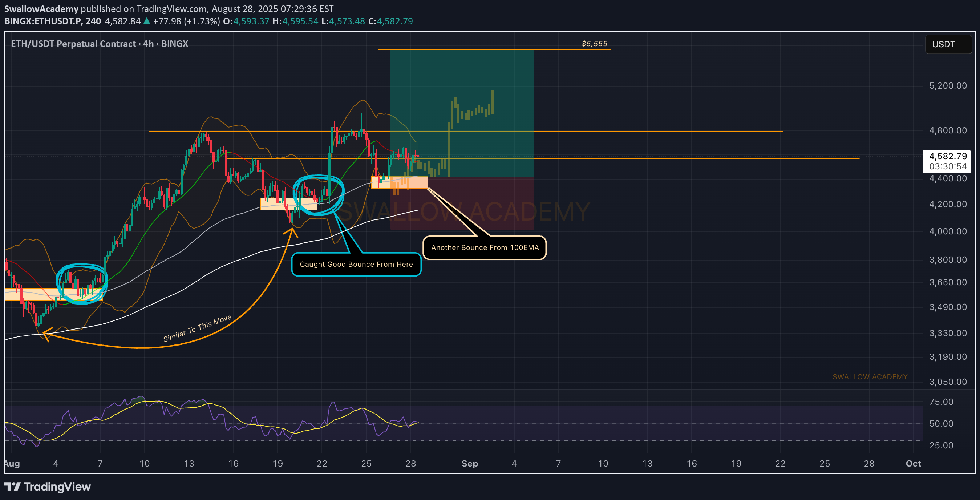
Task: Click the 3,330.00 price axis label
Action: coord(948,333)
